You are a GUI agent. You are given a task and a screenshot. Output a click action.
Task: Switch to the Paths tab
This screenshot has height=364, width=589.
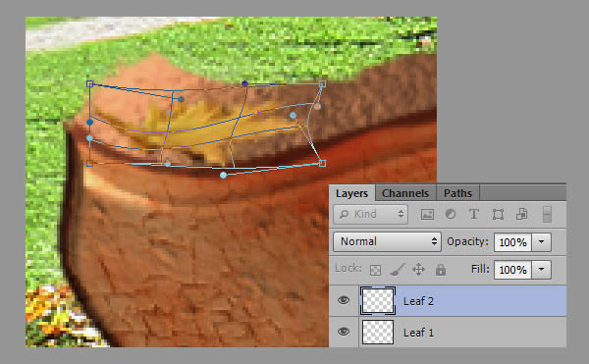[x=457, y=193]
